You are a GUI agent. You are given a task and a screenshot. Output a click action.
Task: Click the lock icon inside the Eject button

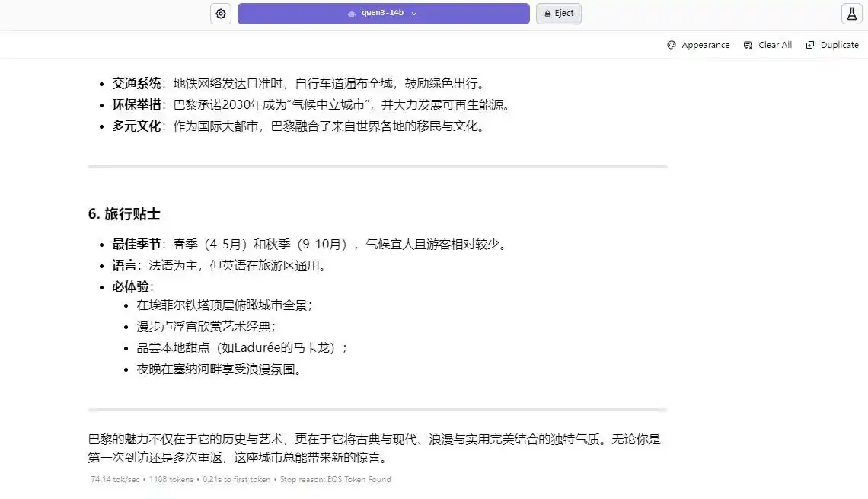[547, 14]
